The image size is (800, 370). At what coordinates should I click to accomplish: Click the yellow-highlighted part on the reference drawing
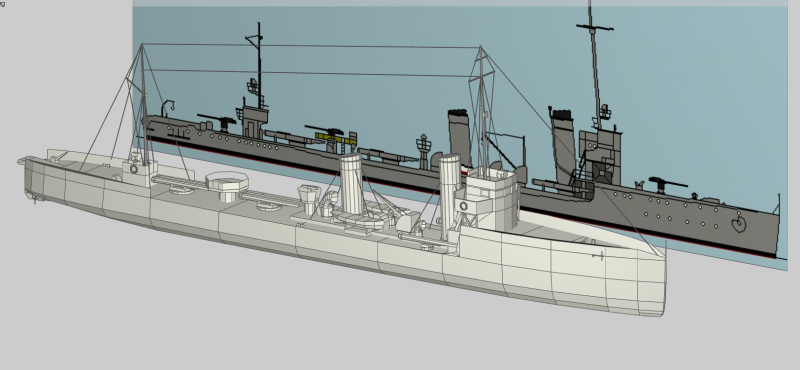[335, 137]
